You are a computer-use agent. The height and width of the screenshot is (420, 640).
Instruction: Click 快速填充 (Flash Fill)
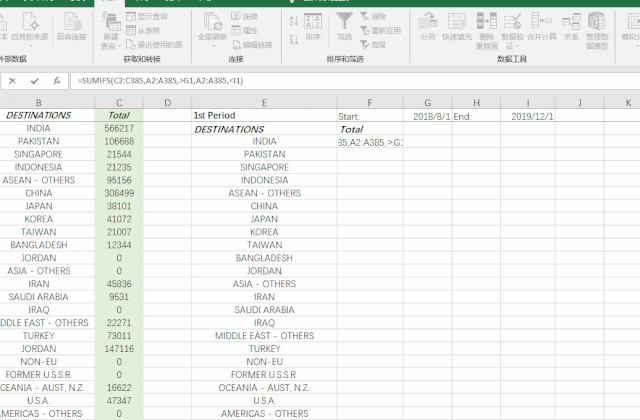[x=457, y=27]
